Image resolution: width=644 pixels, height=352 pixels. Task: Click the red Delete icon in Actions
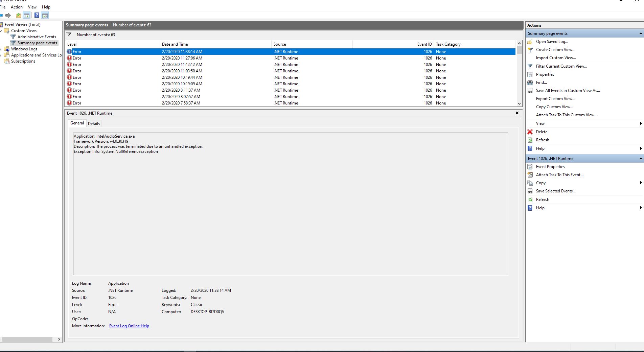pos(530,132)
